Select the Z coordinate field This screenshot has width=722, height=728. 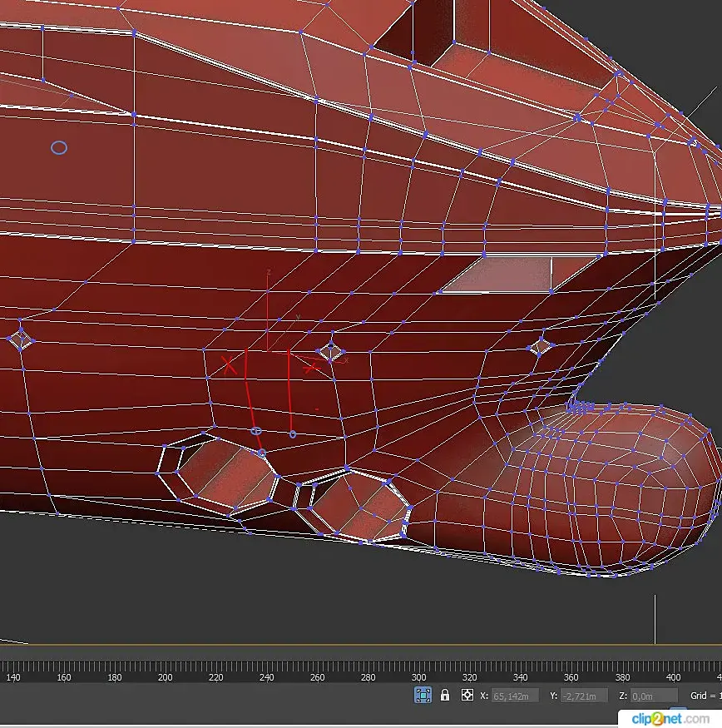point(653,696)
